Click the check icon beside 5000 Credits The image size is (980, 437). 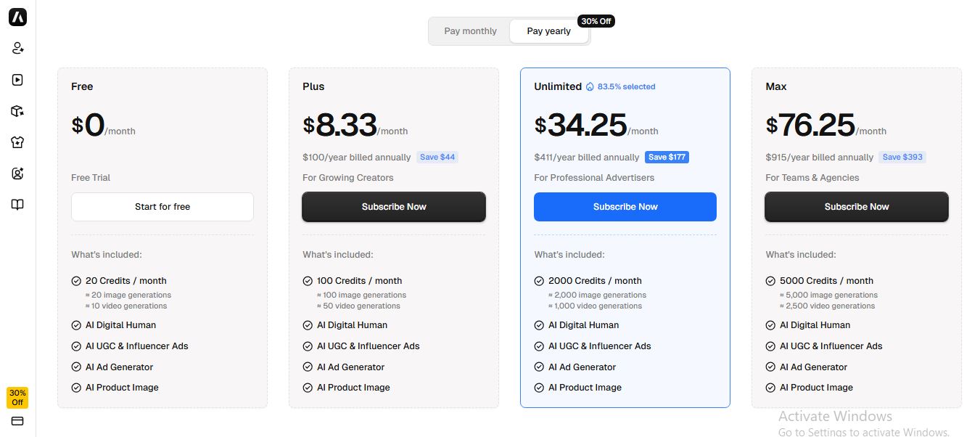(770, 281)
